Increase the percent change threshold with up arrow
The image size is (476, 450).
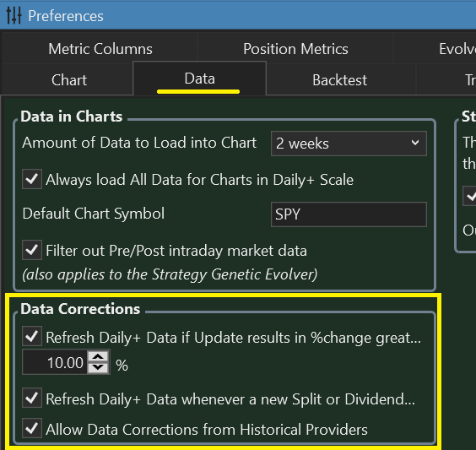point(98,356)
